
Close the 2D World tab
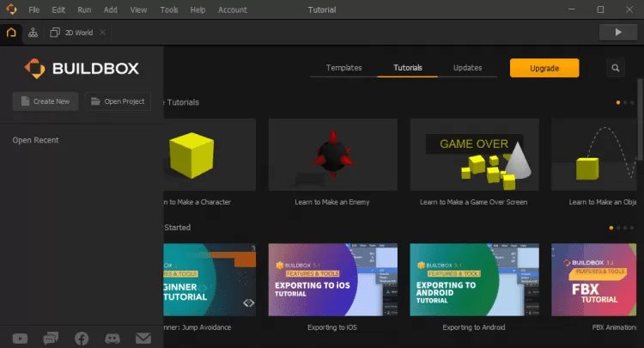click(x=103, y=33)
